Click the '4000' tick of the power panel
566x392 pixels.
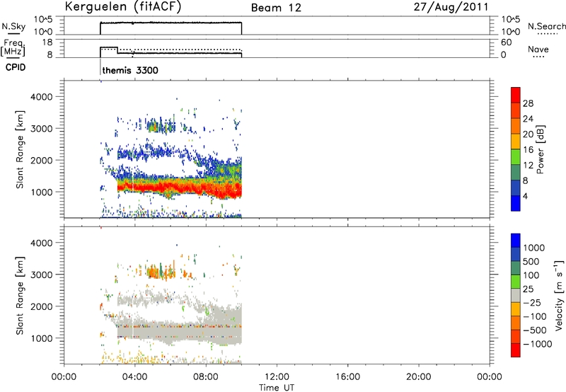point(41,97)
